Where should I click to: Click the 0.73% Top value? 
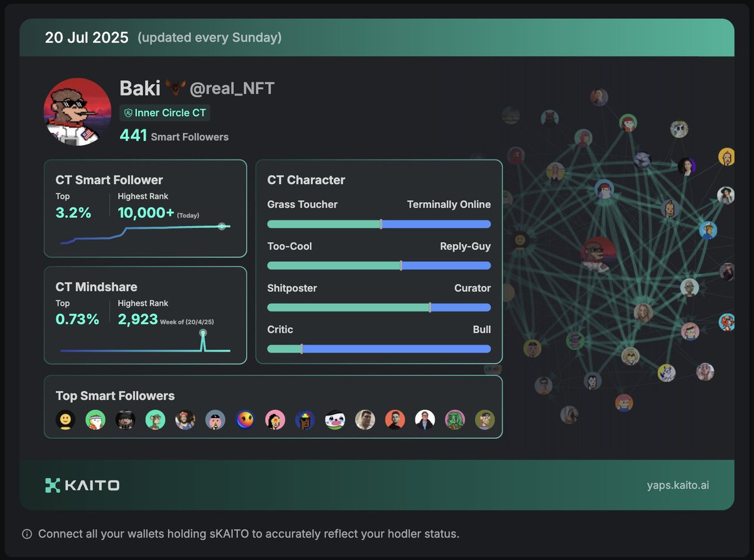tap(77, 320)
